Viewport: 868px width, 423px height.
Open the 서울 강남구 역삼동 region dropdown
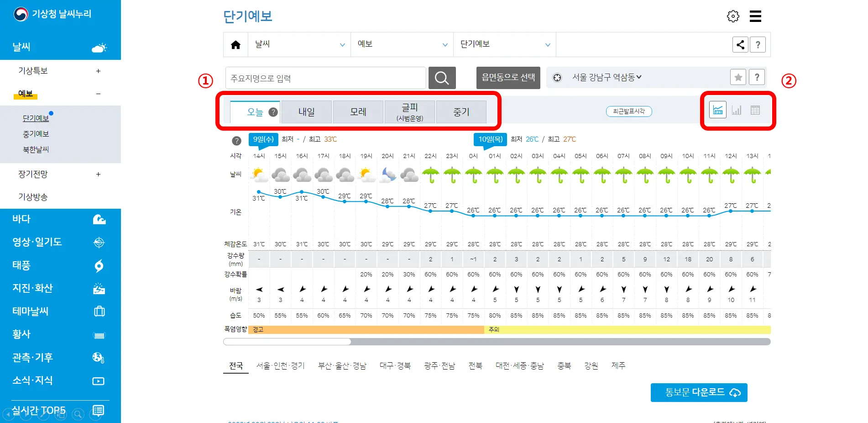click(x=606, y=77)
